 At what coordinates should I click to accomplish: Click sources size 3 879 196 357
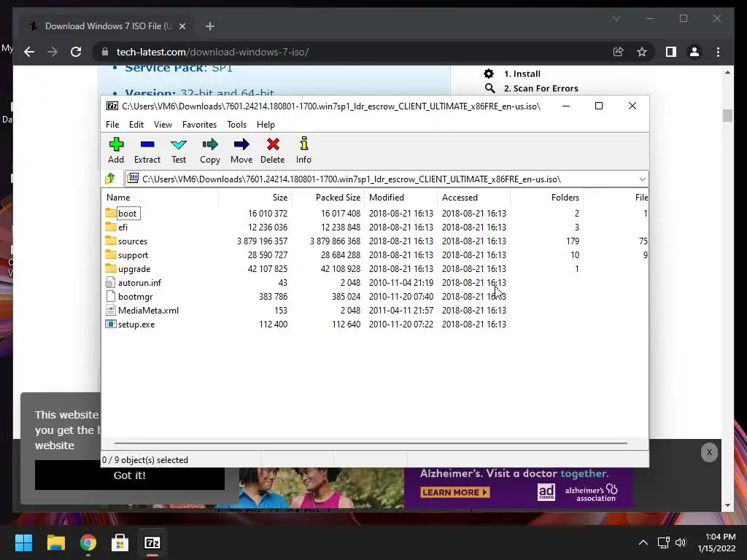coord(263,241)
